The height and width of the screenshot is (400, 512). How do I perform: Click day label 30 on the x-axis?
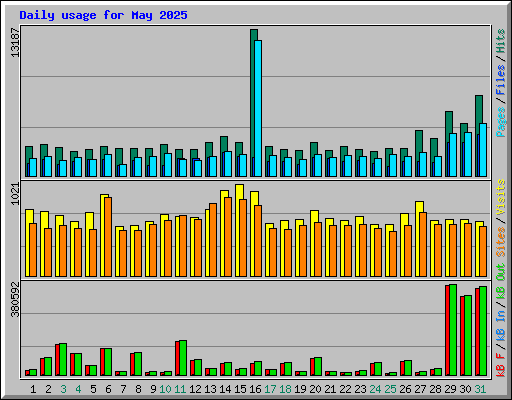465,389
